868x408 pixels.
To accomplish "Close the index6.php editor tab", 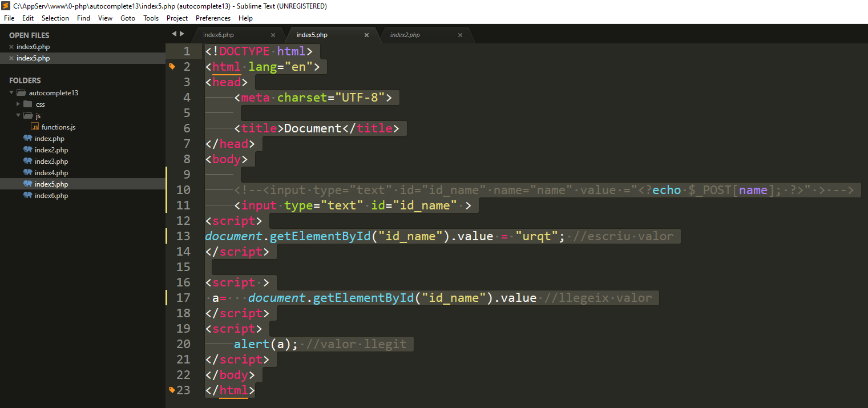I will [x=273, y=35].
